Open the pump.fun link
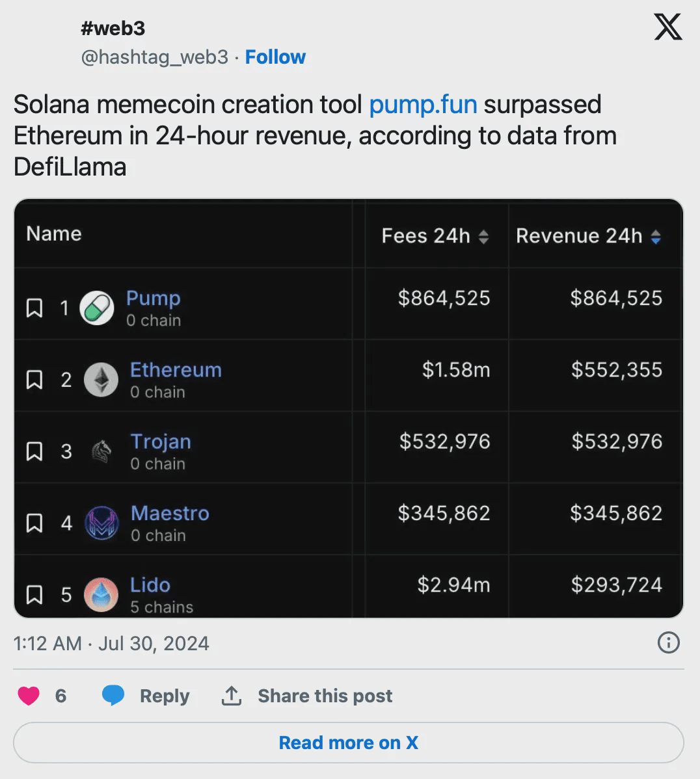Image resolution: width=700 pixels, height=779 pixels. 423,105
